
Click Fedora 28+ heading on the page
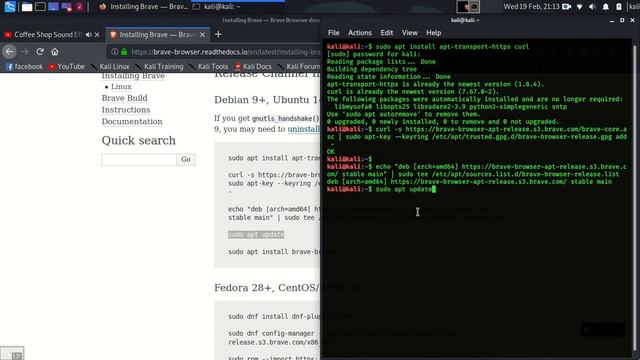267,288
